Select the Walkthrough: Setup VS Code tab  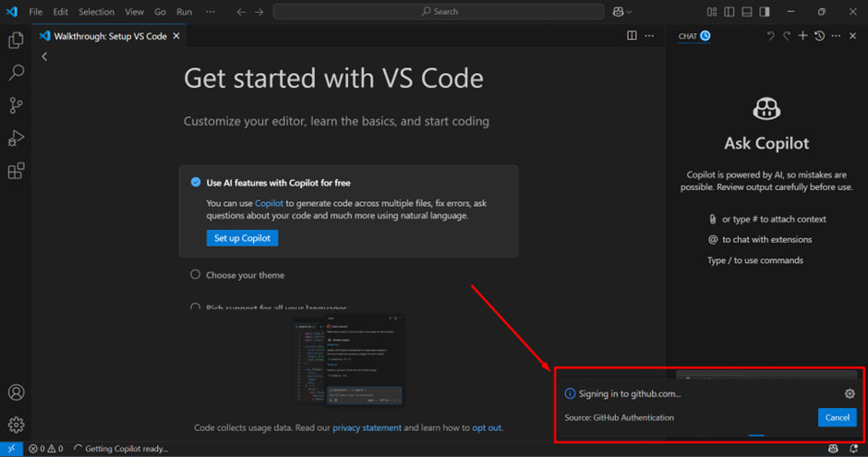click(110, 36)
